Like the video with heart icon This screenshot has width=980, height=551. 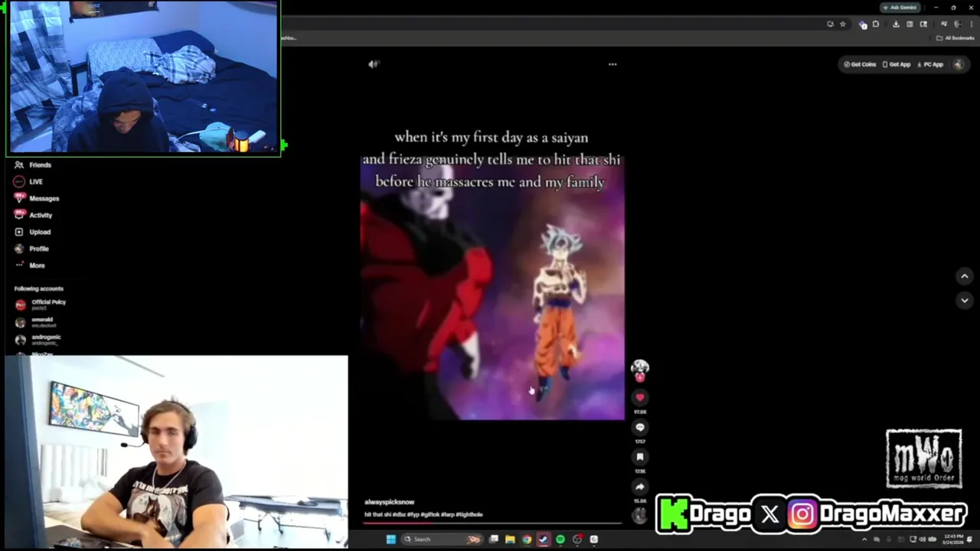point(640,397)
